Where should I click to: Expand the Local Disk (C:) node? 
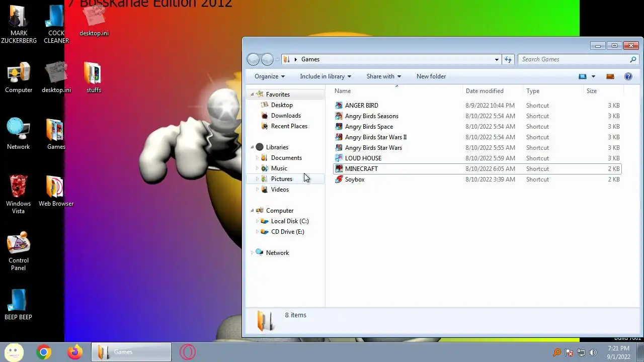(x=258, y=221)
